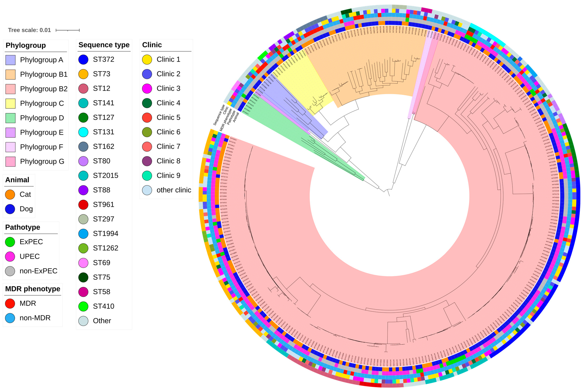Click the yellow Clinic 1 legend circle

point(147,60)
